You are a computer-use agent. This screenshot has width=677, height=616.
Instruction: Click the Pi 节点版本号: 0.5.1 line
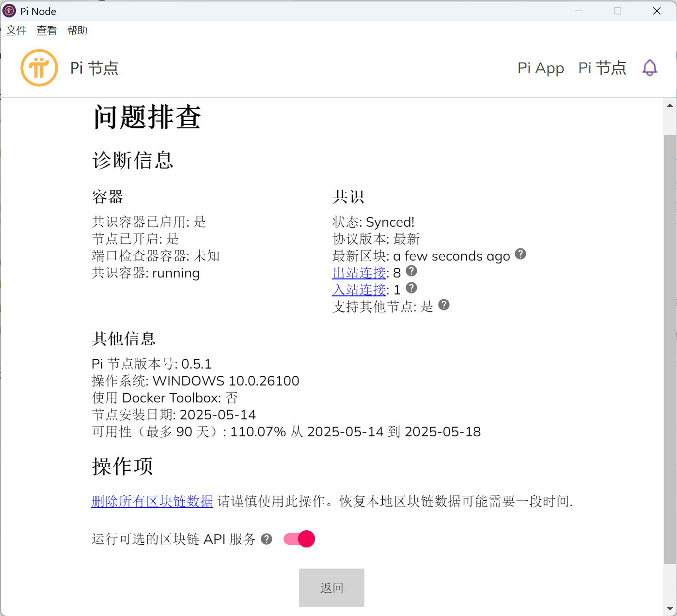[x=152, y=364]
